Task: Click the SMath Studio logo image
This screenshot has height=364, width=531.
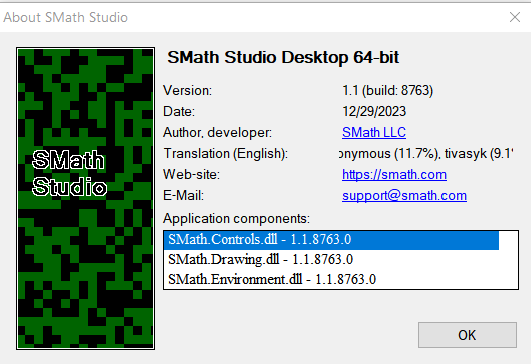Action: pyautogui.click(x=85, y=198)
